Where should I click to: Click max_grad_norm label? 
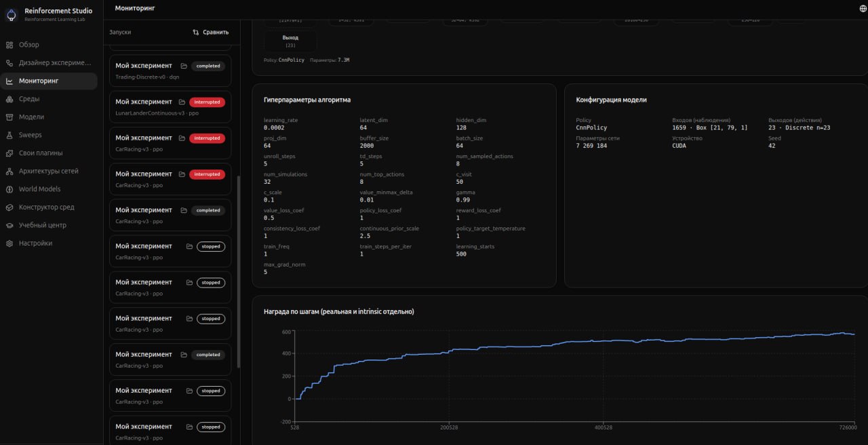[x=284, y=265]
